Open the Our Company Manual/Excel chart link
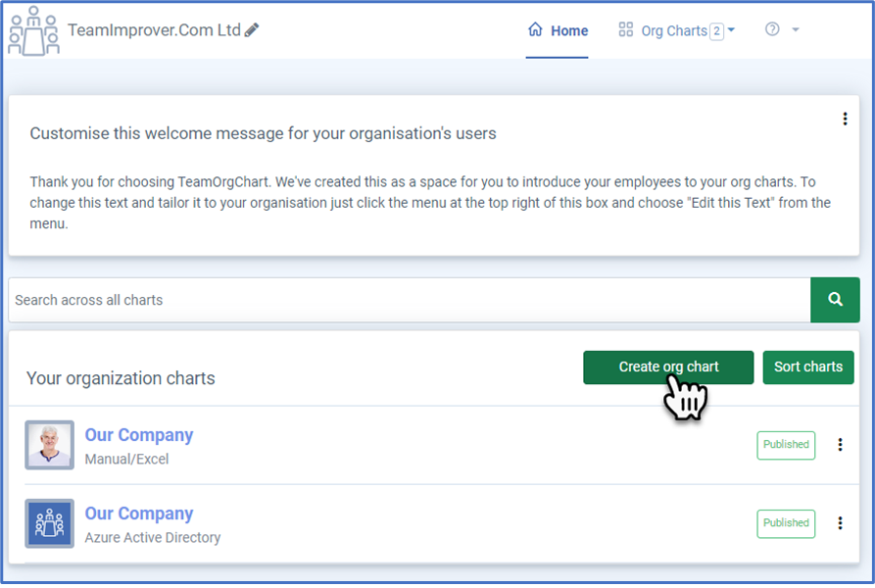 point(139,435)
